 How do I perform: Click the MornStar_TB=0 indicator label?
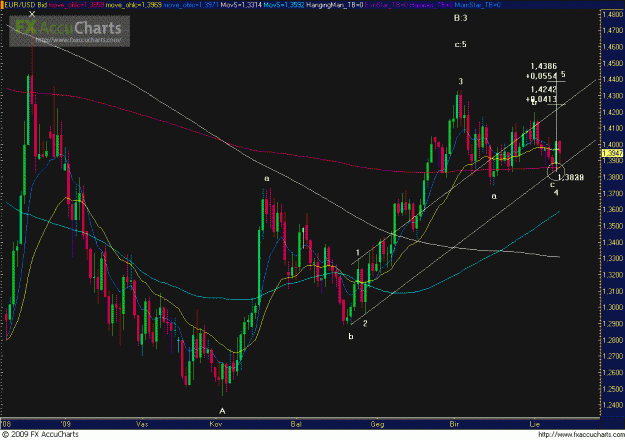click(477, 5)
